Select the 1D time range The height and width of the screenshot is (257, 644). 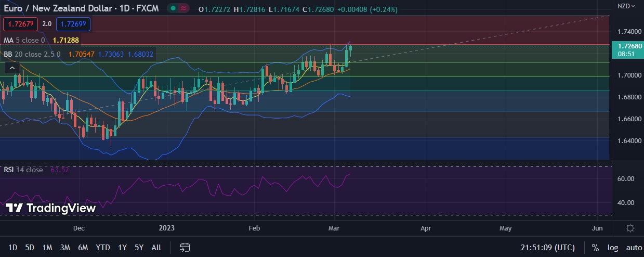(13, 248)
